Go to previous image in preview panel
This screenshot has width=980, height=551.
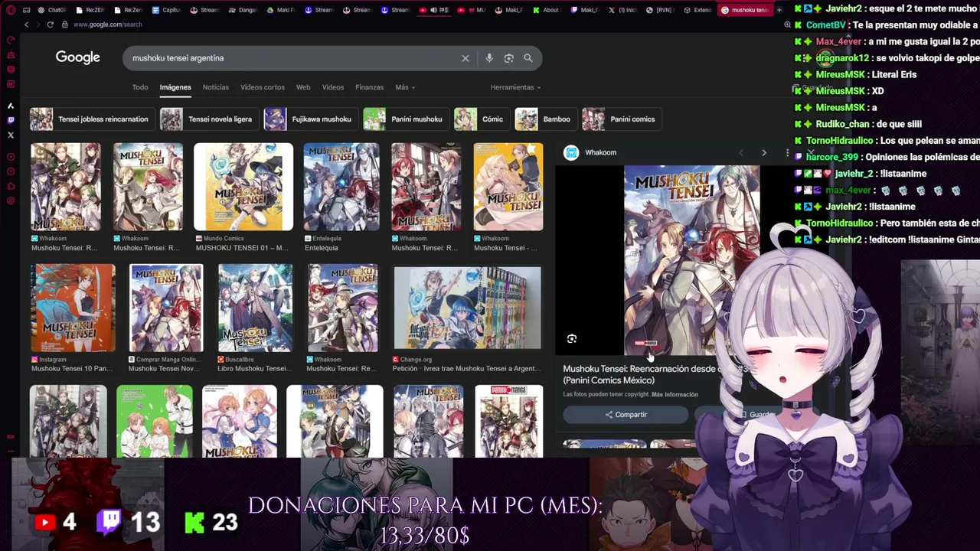tap(740, 153)
